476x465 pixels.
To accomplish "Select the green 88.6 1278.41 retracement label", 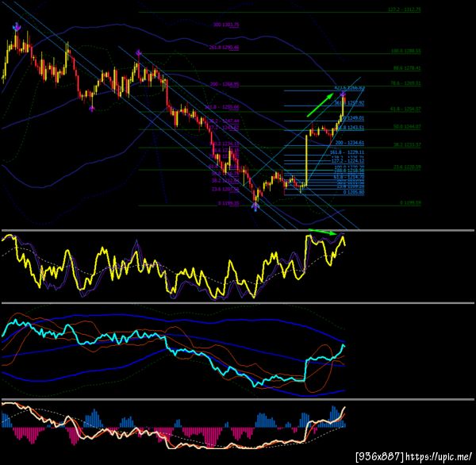I will [407, 68].
